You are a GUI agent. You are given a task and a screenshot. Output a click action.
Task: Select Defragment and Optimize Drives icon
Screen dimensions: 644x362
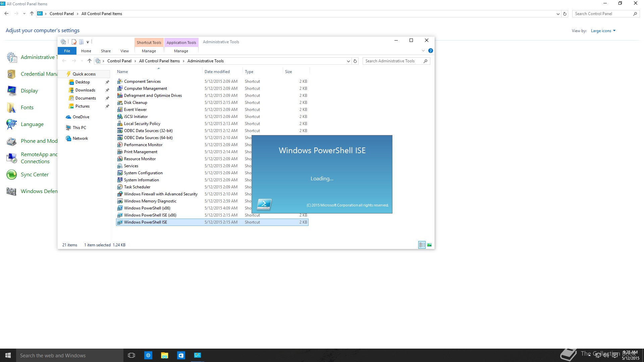120,96
